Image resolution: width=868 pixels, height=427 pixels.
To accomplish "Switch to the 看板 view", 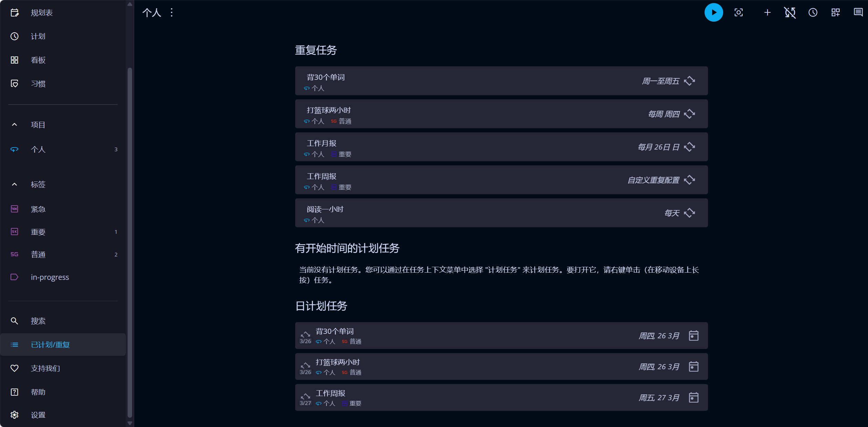I will pyautogui.click(x=38, y=60).
